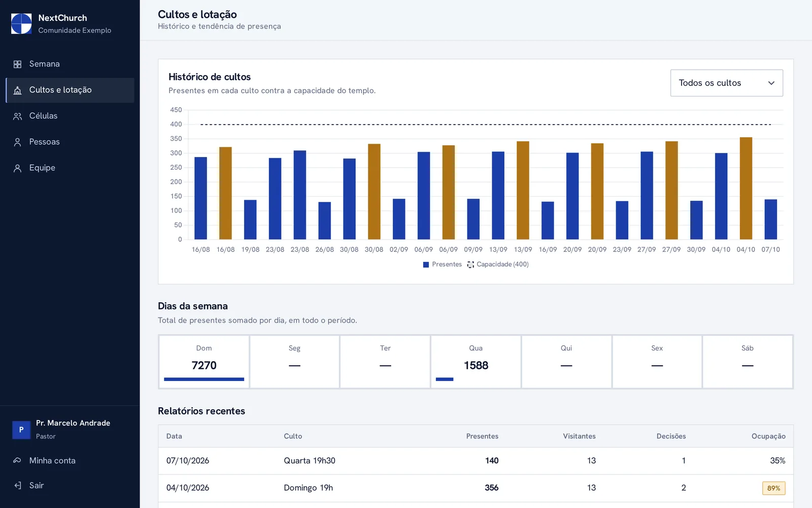
Task: Click the 04/10/2026 date cell
Action: 188,488
